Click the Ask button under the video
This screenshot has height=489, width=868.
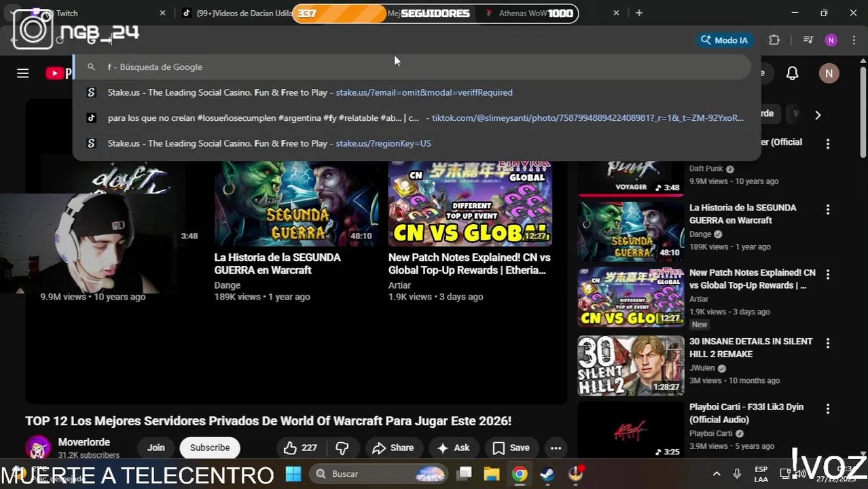point(454,448)
